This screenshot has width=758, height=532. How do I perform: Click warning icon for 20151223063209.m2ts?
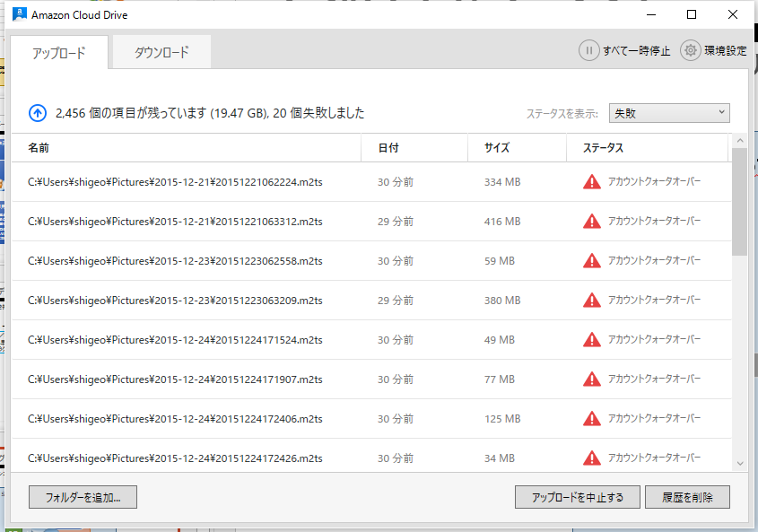tap(592, 301)
